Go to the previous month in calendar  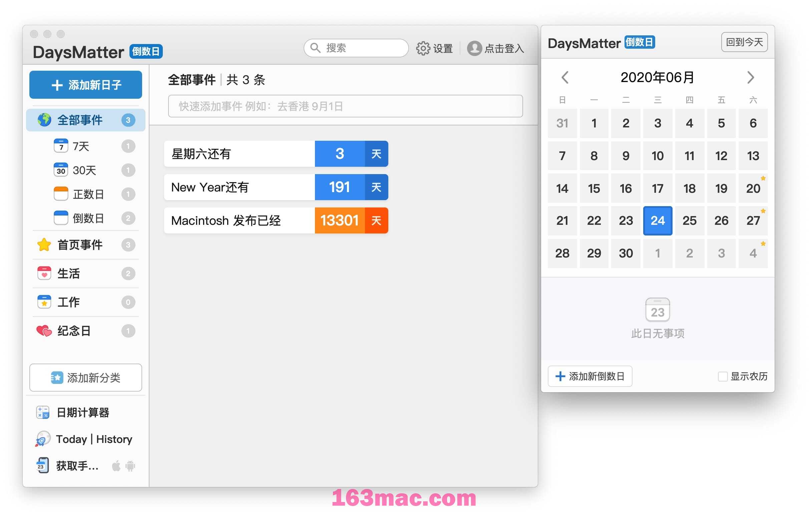[x=565, y=77]
